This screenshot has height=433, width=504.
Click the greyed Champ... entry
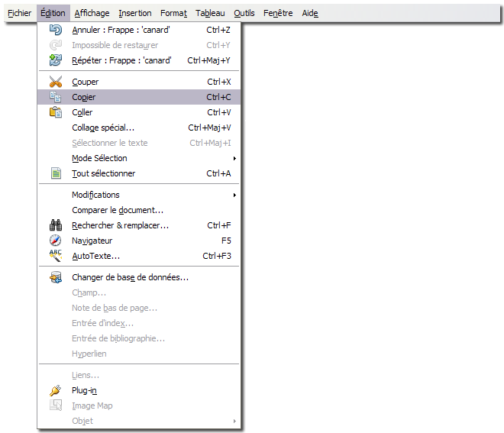tap(139, 292)
